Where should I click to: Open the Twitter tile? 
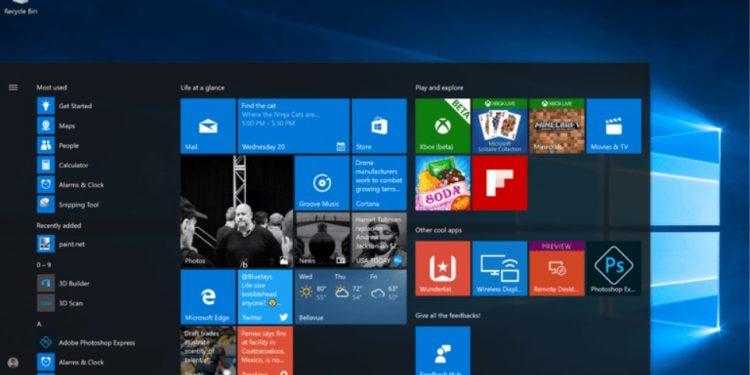click(265, 297)
